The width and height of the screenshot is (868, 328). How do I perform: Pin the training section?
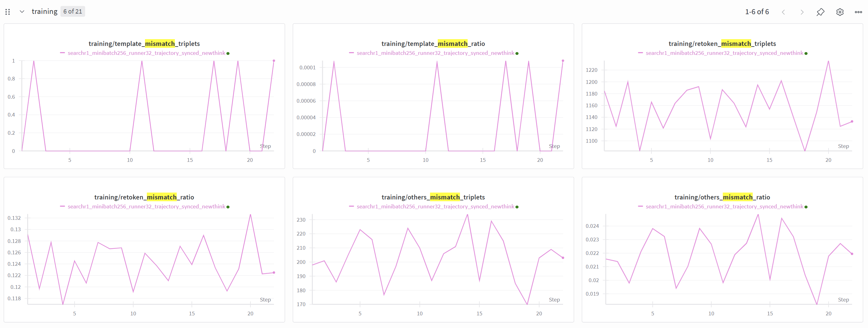click(820, 12)
